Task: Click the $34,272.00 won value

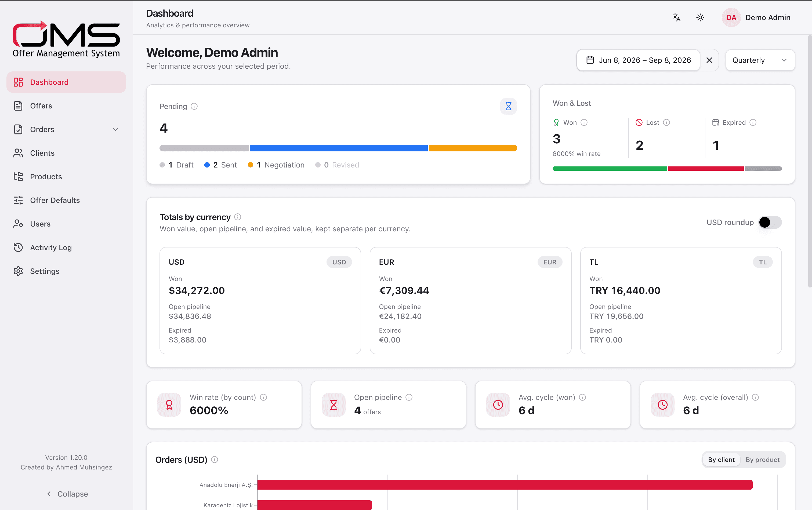Action: coord(197,290)
